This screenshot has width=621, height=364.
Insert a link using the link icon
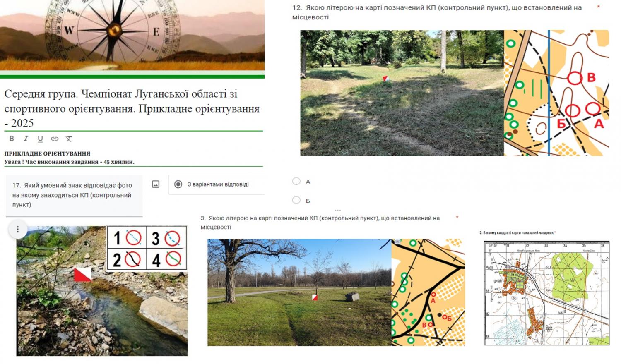click(x=55, y=139)
